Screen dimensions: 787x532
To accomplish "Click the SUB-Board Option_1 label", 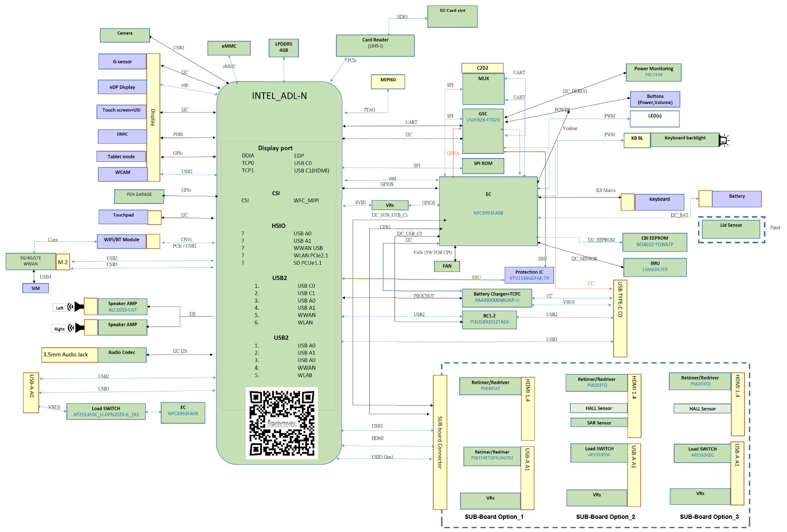I will click(x=494, y=517).
